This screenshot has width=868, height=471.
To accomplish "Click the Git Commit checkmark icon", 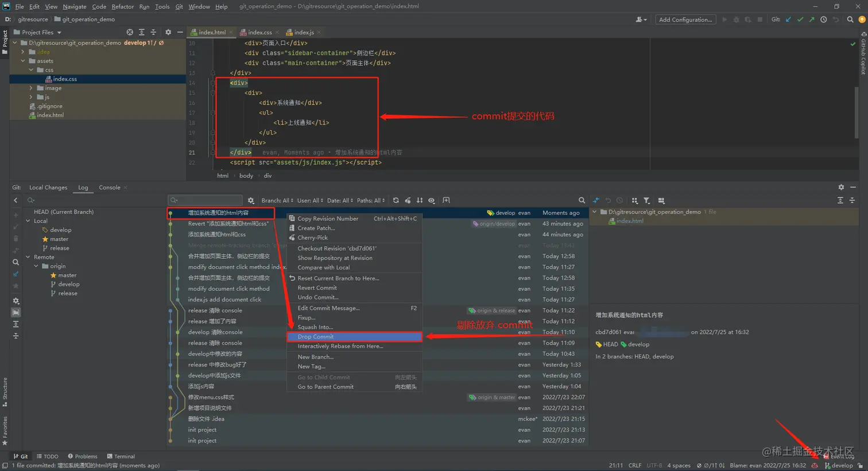I will click(x=800, y=20).
